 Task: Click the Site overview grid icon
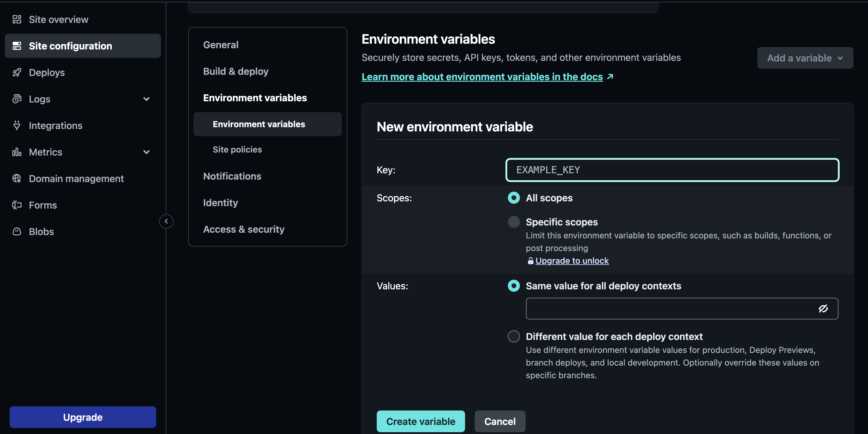coord(17,20)
